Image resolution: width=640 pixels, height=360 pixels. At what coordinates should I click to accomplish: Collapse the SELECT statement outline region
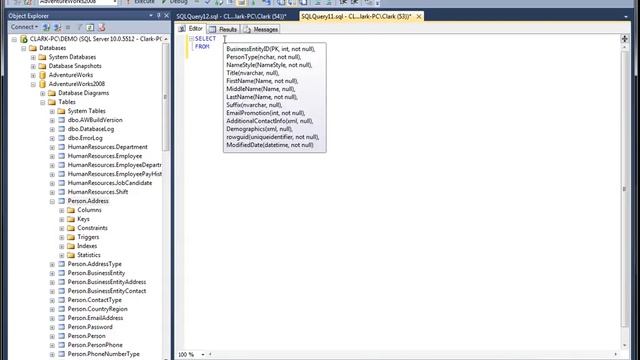pos(191,38)
